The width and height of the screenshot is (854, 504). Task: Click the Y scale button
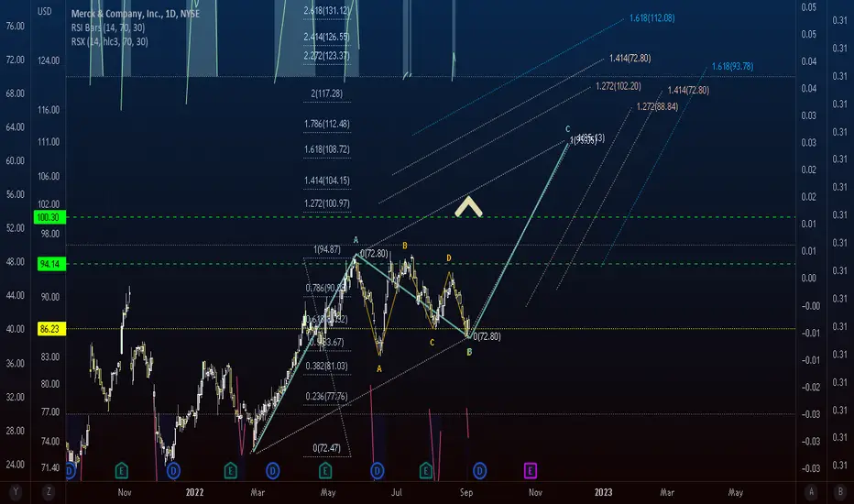[x=16, y=492]
